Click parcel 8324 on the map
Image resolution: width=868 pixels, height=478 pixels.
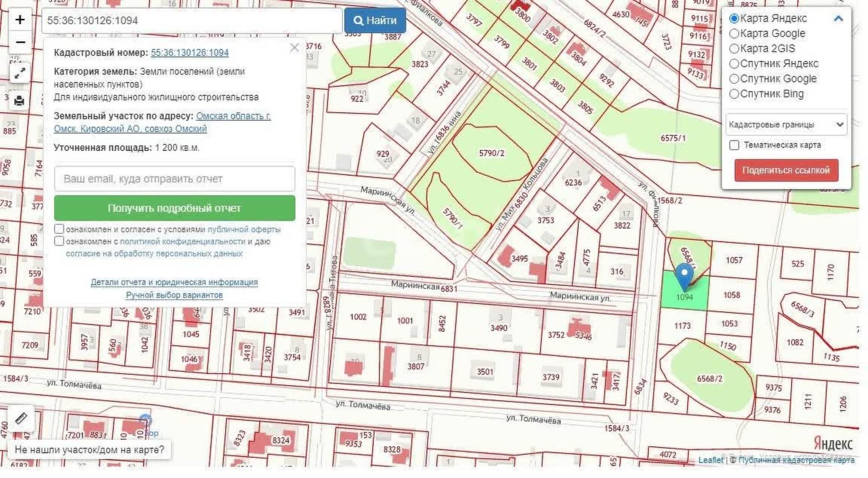point(280,440)
